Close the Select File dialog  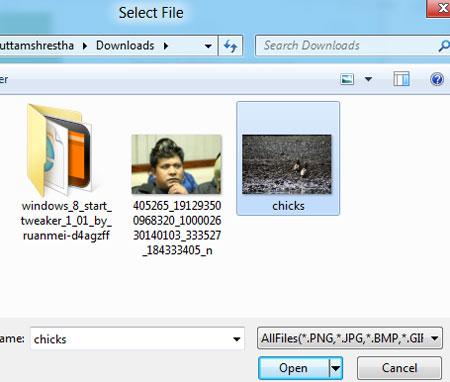coord(439,8)
